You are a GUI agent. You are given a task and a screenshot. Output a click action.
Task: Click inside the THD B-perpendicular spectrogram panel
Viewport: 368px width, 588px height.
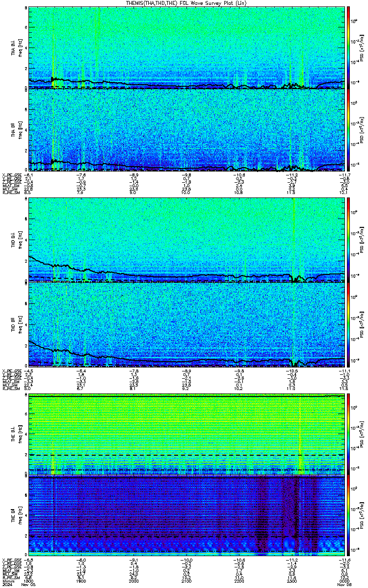(x=186, y=240)
